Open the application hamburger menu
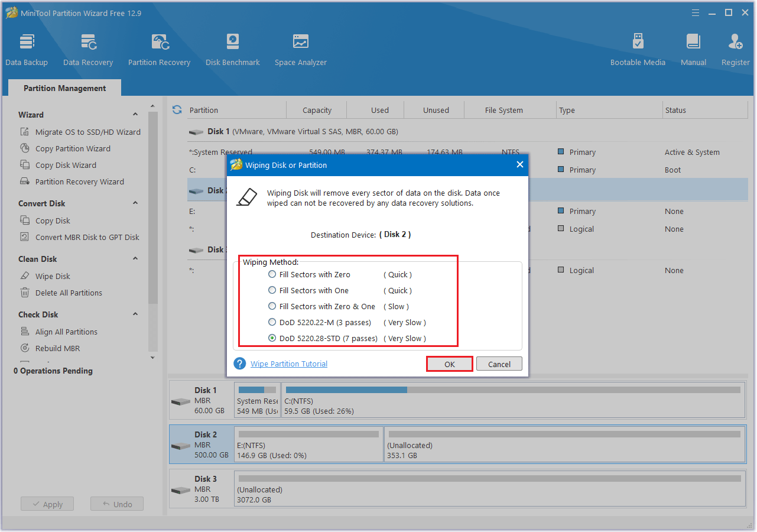The height and width of the screenshot is (532, 757). 695,12
